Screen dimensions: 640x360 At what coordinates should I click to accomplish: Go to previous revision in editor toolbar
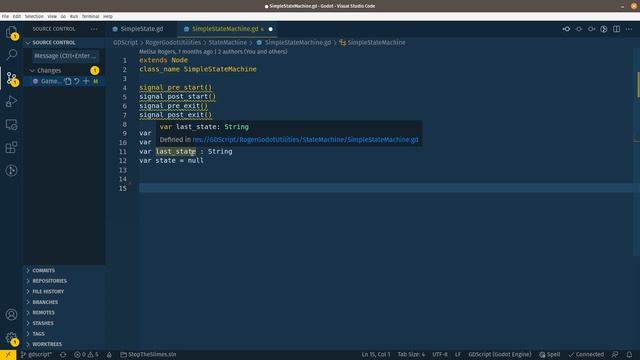pos(566,29)
